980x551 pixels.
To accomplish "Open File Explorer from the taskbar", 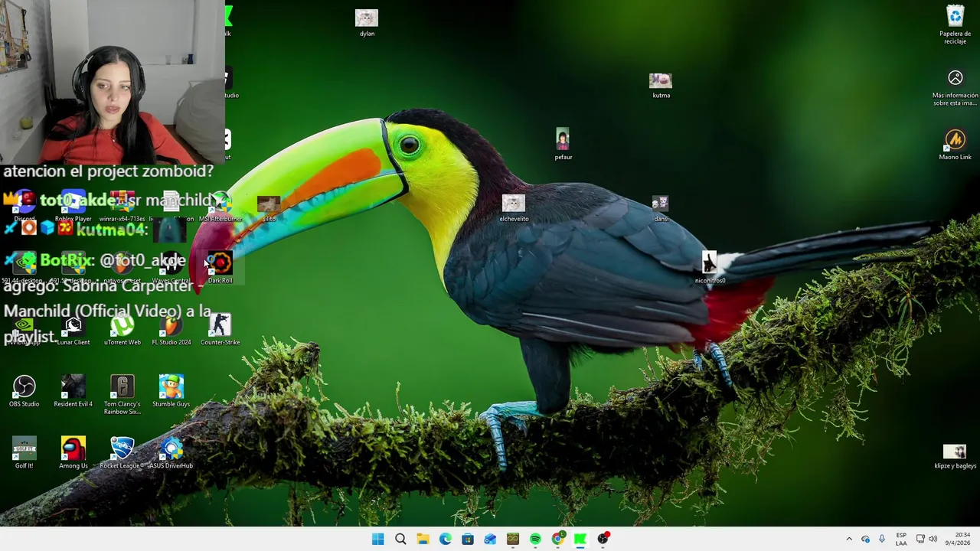I will click(x=423, y=539).
